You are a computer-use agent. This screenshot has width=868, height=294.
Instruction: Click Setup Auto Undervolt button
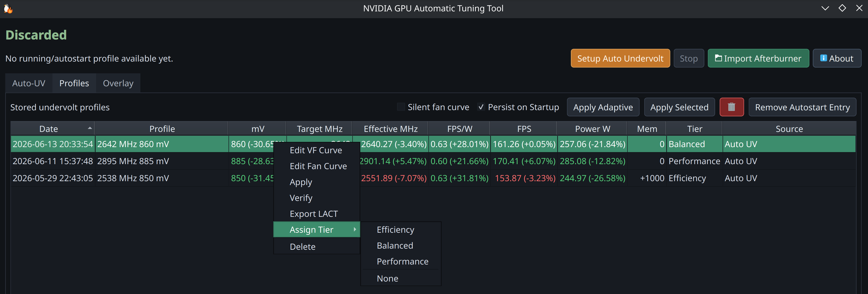620,58
